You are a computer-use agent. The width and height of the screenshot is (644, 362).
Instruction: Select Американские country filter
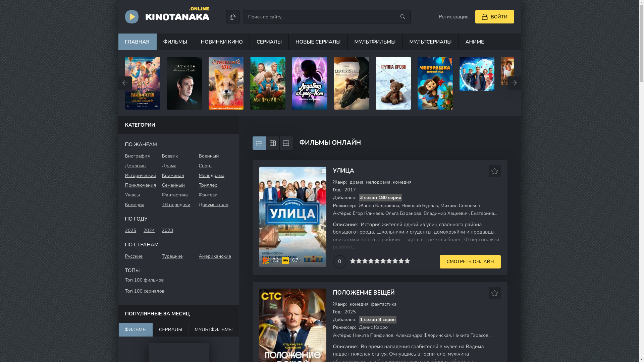[215, 256]
